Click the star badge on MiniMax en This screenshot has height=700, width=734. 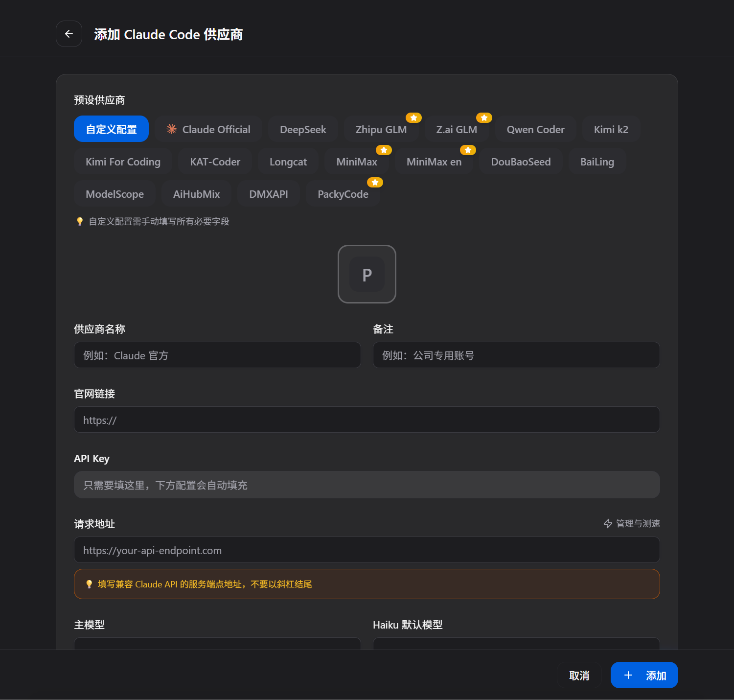468,150
